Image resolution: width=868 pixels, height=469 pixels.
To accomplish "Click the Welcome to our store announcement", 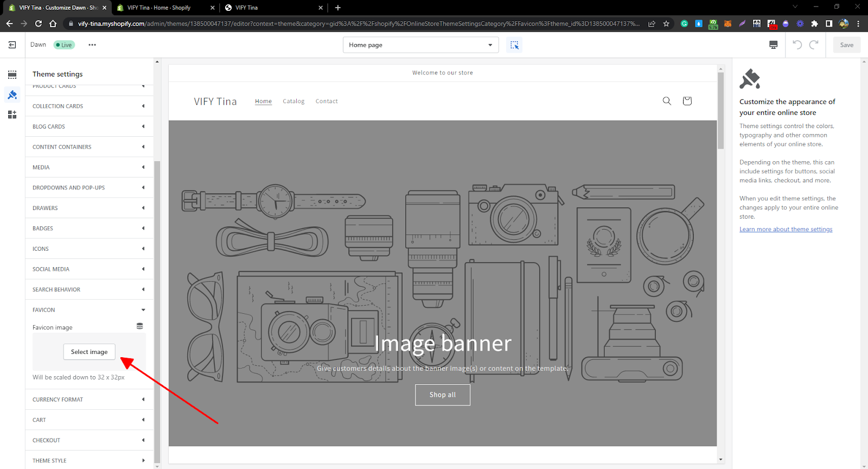I will pos(443,73).
